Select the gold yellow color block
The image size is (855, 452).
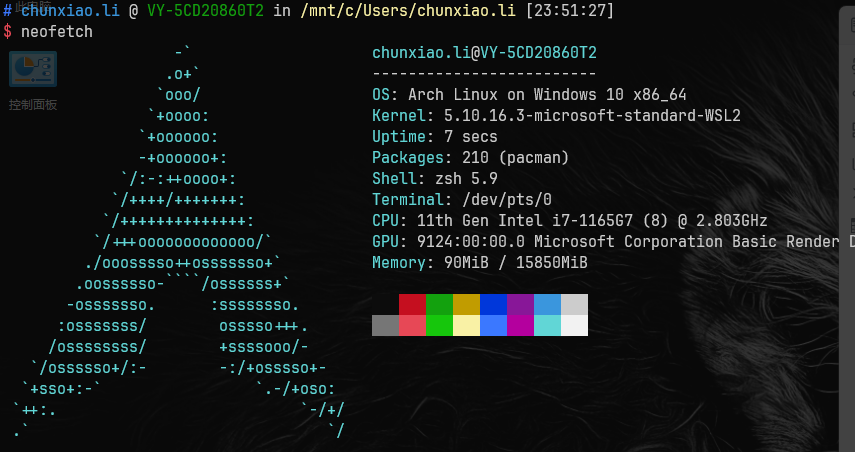click(x=466, y=304)
